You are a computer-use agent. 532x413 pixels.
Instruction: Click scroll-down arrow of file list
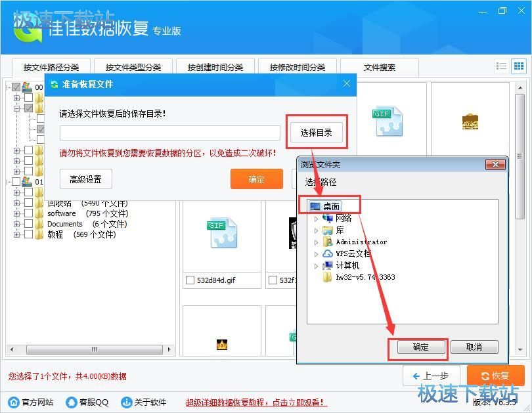coord(520,349)
